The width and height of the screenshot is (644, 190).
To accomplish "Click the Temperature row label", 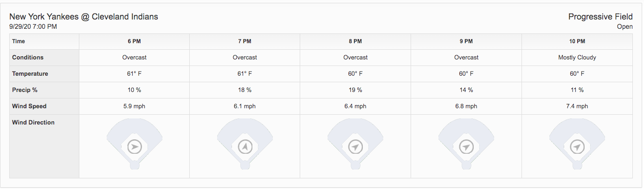I will click(30, 74).
